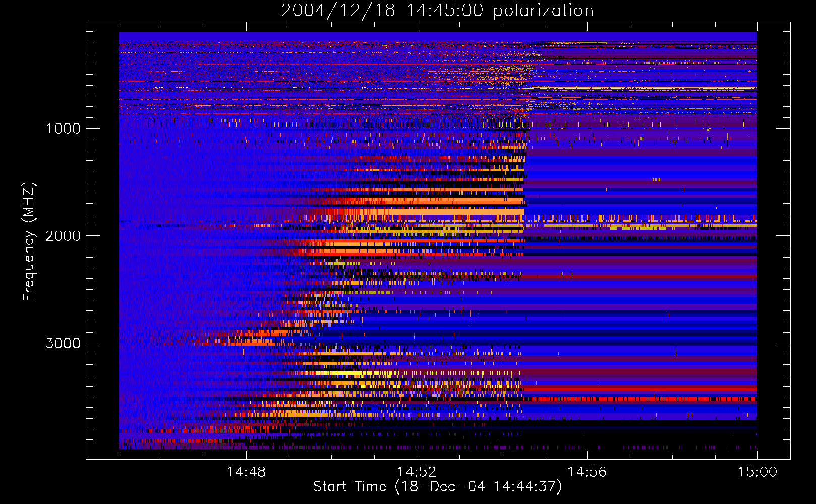Screen dimensions: 816x504
Task: Select the '2000' frequency axis label
Action: [x=63, y=236]
